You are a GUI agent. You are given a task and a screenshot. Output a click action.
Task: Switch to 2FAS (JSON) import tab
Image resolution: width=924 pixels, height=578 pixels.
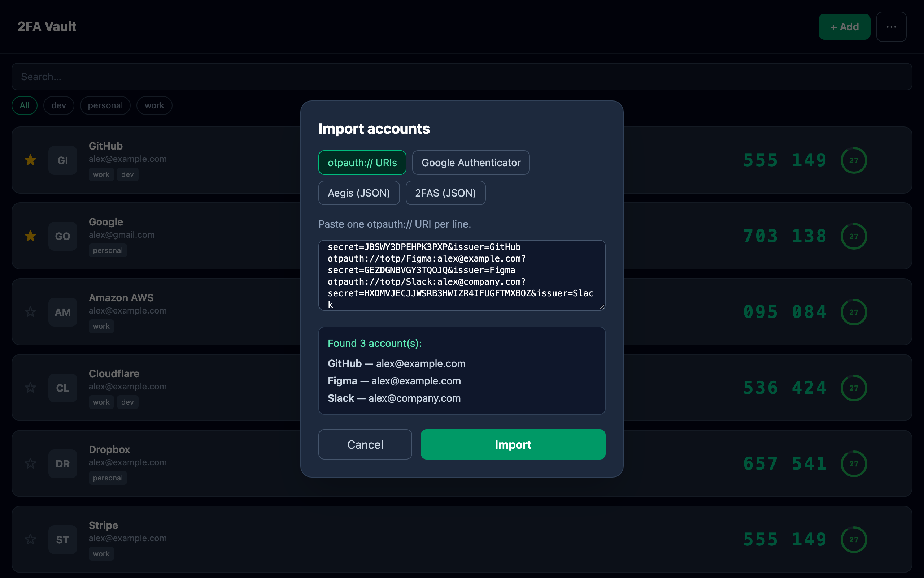(446, 193)
